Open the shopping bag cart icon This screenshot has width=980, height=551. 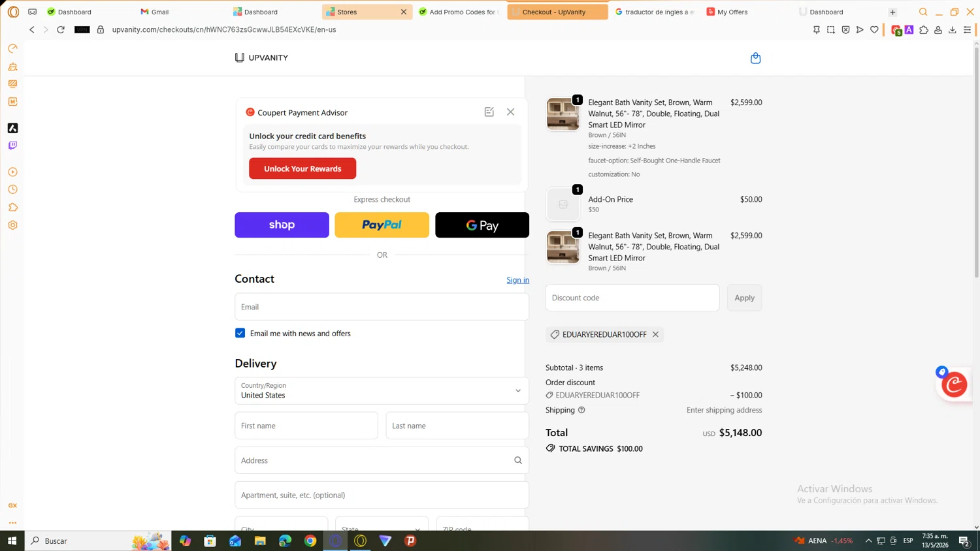pyautogui.click(x=755, y=58)
